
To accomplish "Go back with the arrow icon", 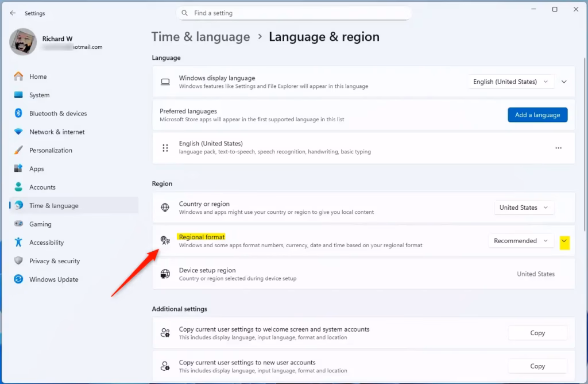I will [x=13, y=13].
